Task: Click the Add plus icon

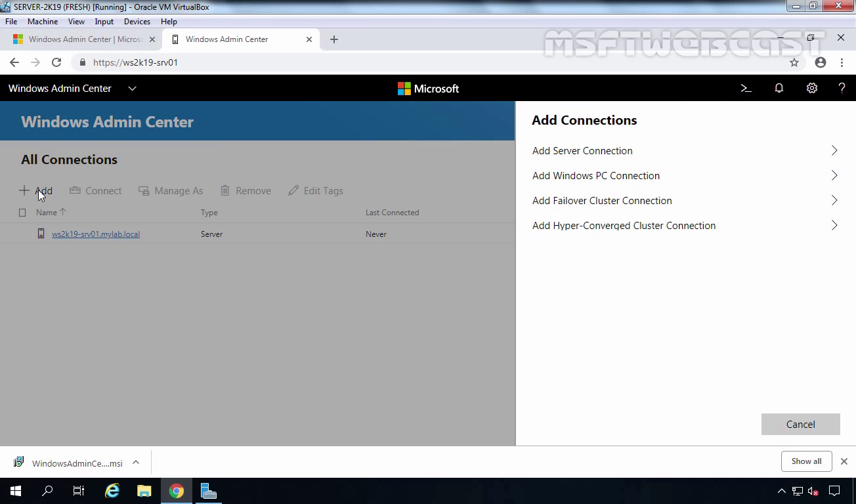Action: (x=24, y=190)
